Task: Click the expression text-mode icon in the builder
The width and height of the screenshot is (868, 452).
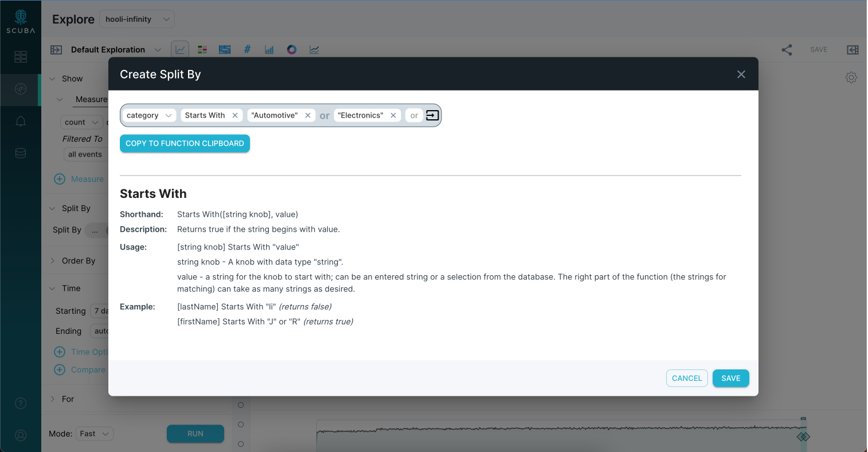Action: coord(432,115)
